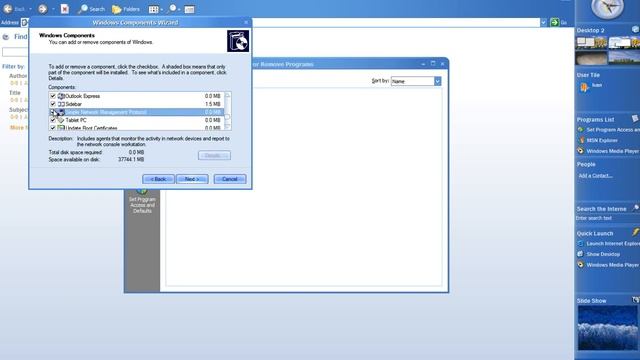Open the Forward button history dropdown arrow
This screenshot has height=360, width=640.
coord(53,9)
